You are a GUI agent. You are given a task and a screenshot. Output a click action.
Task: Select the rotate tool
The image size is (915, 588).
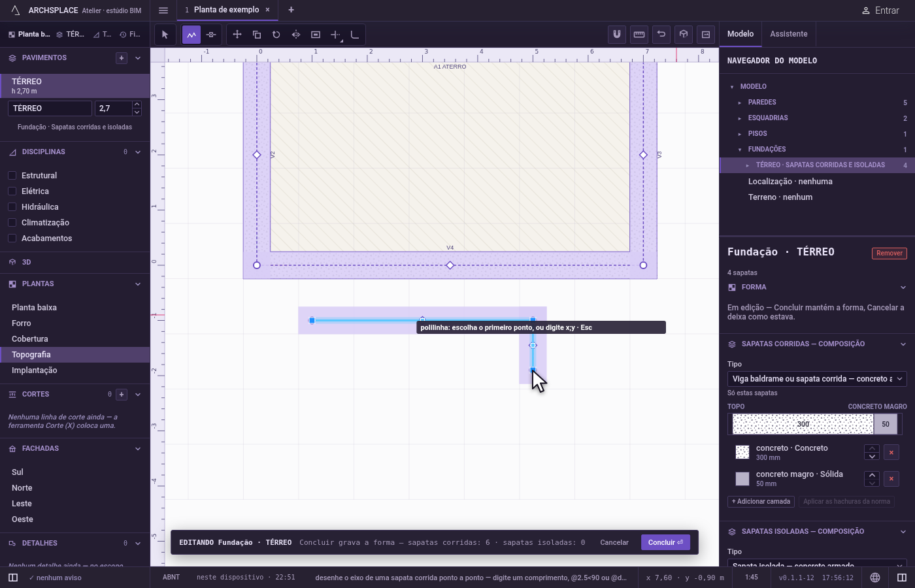click(276, 35)
